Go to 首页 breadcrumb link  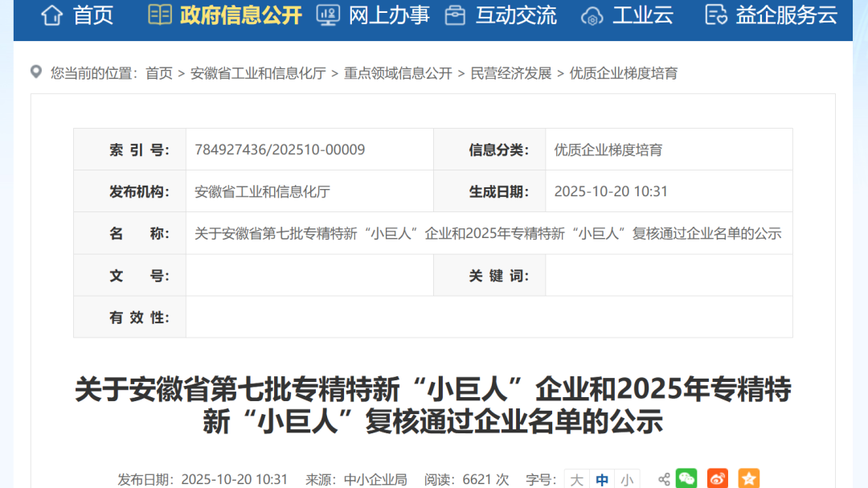(159, 73)
